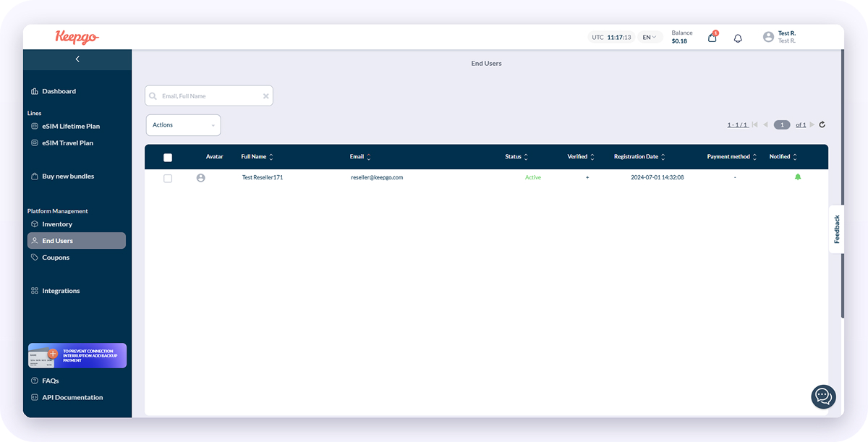Click the Keepgo logo
Image resolution: width=868 pixels, height=442 pixels.
[77, 37]
